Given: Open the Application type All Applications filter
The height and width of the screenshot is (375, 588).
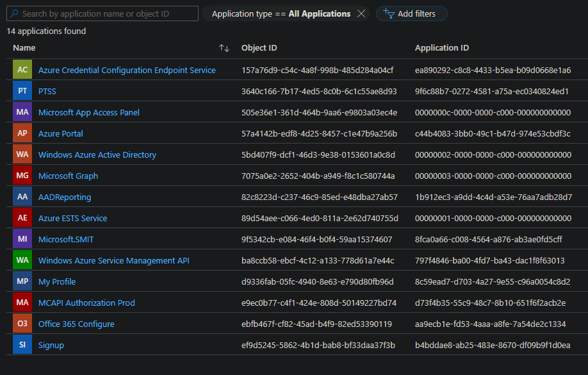Looking at the screenshot, I should (x=281, y=14).
